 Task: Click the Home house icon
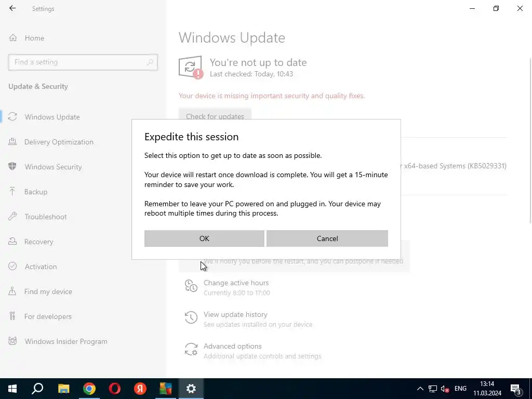coord(13,37)
